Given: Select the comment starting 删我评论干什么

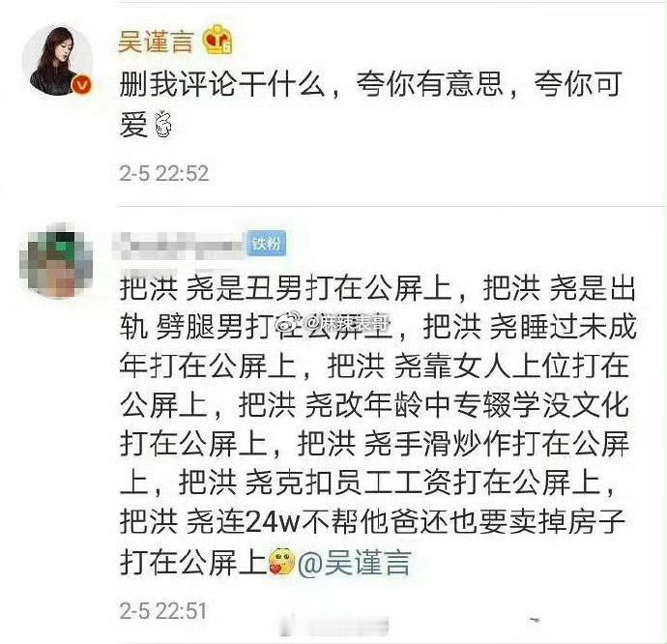Looking at the screenshot, I should pos(370,104).
